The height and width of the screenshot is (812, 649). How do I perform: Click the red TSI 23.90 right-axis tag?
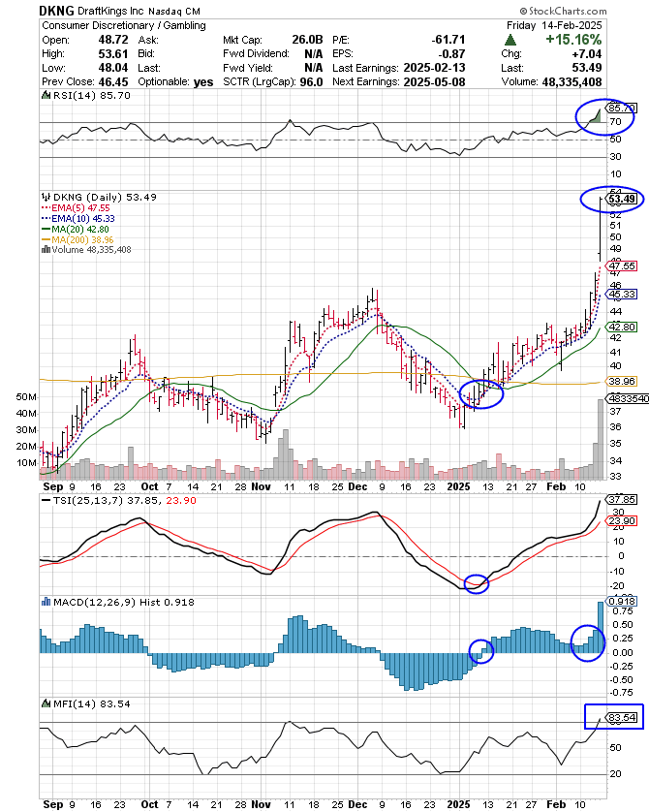click(x=621, y=521)
